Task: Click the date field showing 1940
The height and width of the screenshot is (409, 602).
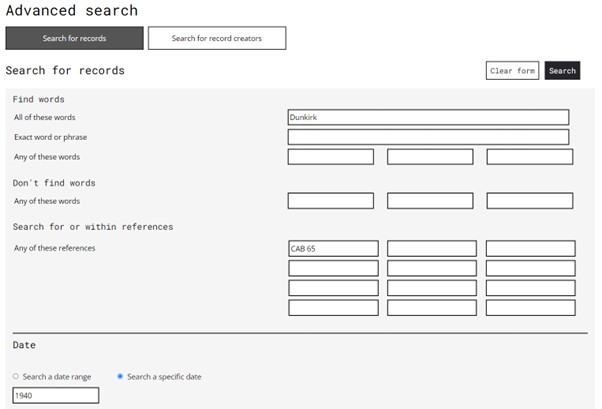Action: pyautogui.click(x=56, y=395)
